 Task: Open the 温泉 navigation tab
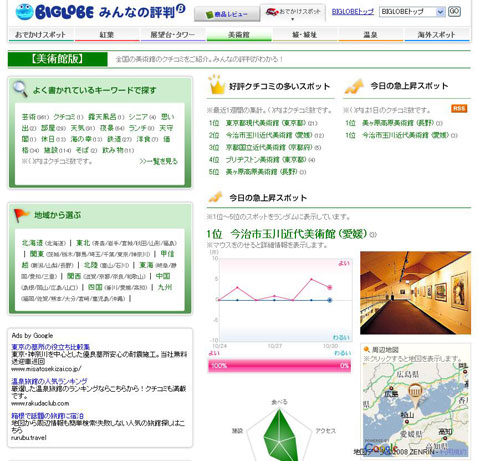370,34
